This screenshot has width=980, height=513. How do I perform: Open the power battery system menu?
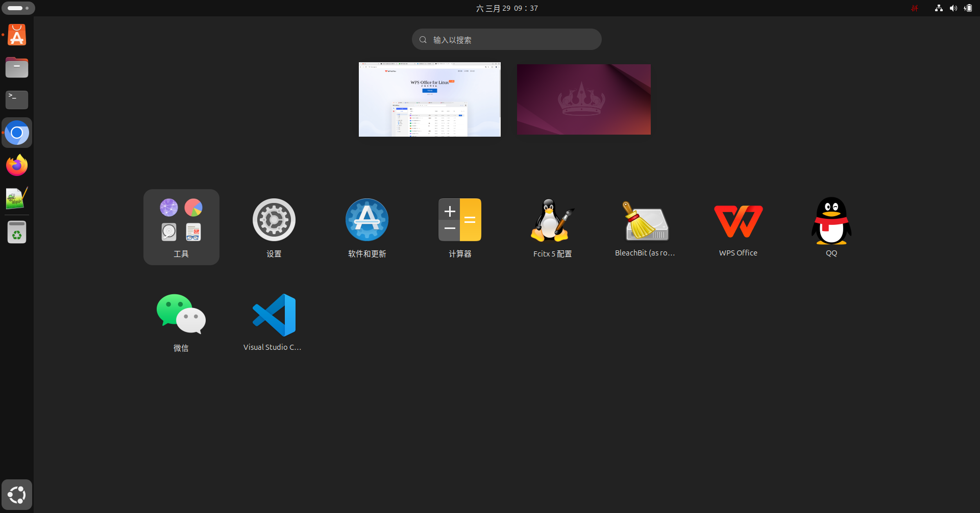tap(968, 8)
